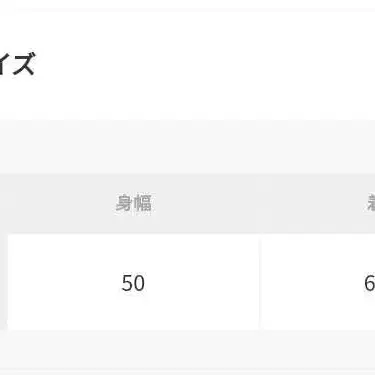Click the bottom border line beneath the table

187,370
